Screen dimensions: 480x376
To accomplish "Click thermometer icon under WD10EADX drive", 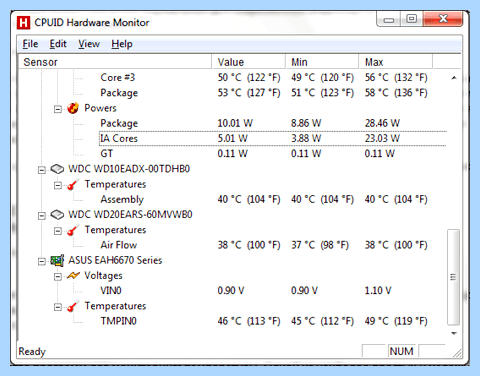I will [x=73, y=184].
